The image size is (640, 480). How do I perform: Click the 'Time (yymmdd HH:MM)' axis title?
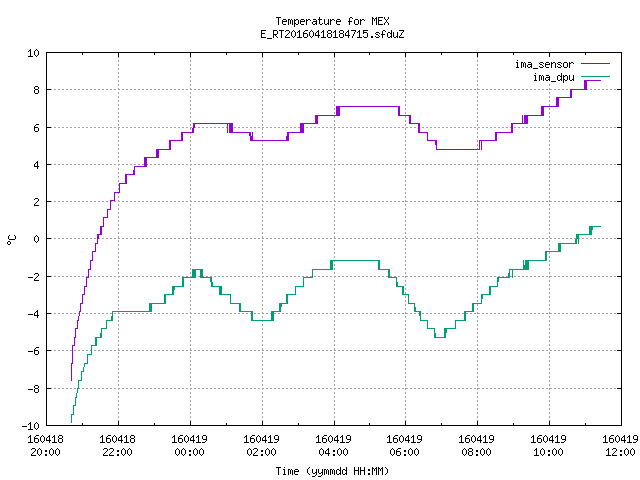(x=332, y=471)
